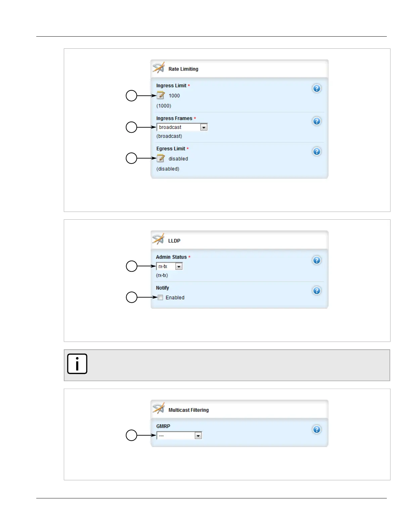Click the Enabled label beside Notify
Viewport: 411px width, 532px height.
coord(175,298)
